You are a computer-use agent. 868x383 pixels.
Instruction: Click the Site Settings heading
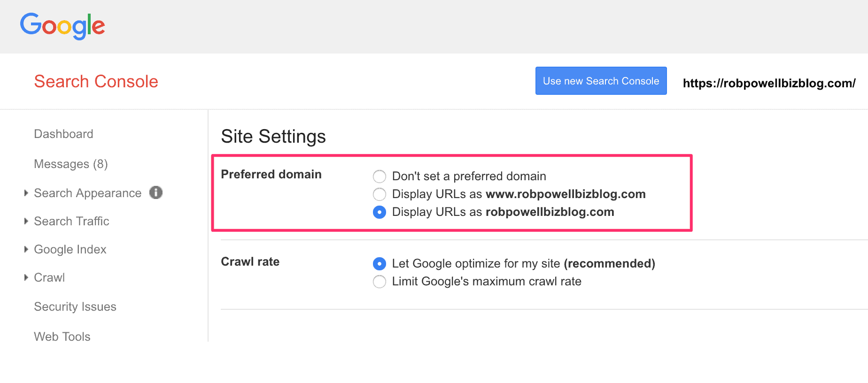pyautogui.click(x=273, y=137)
